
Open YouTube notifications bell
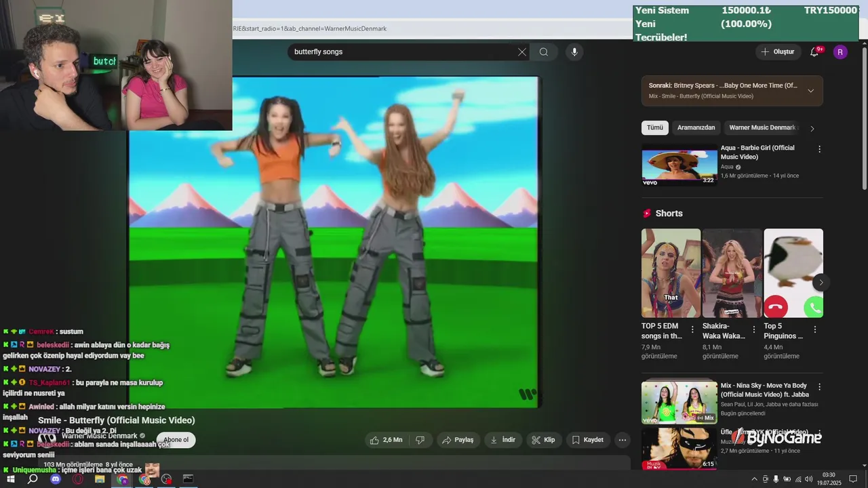click(815, 52)
